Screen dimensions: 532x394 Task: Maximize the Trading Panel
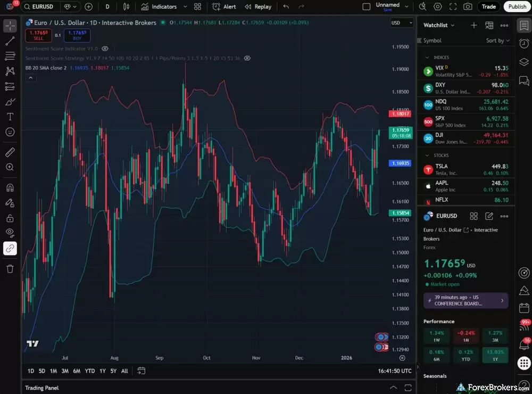(408, 388)
